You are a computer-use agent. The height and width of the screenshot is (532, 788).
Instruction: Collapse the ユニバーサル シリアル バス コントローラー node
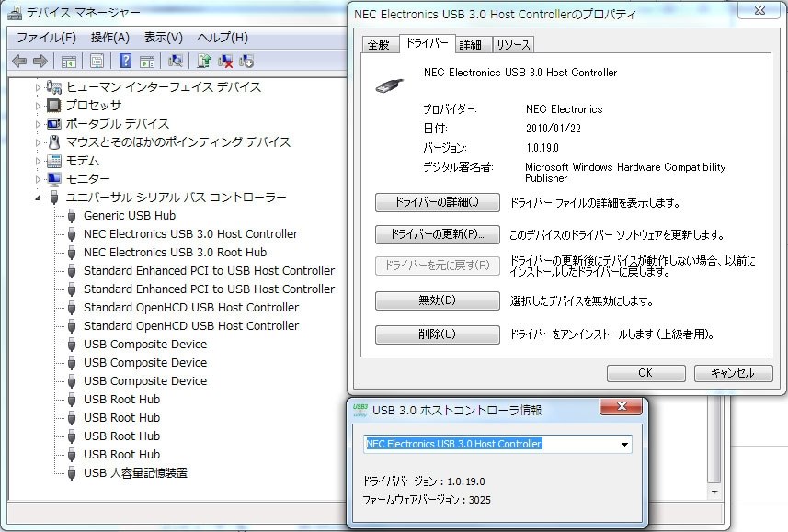39,198
